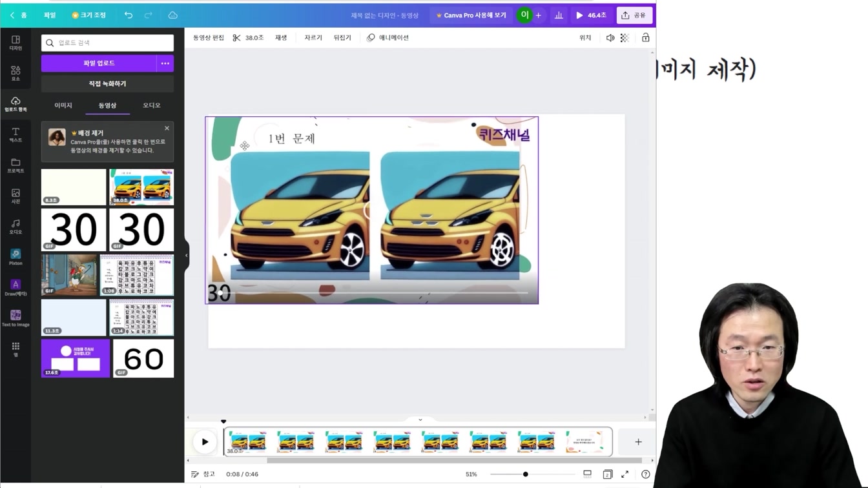Open the 크기 조정 (Resize) option
The width and height of the screenshot is (868, 488).
[x=88, y=15]
